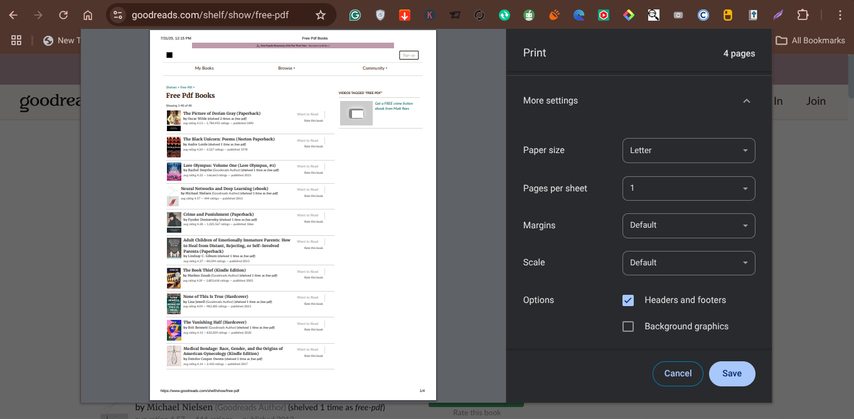This screenshot has height=419, width=854.
Task: Click the "4 pages" count label
Action: [739, 53]
